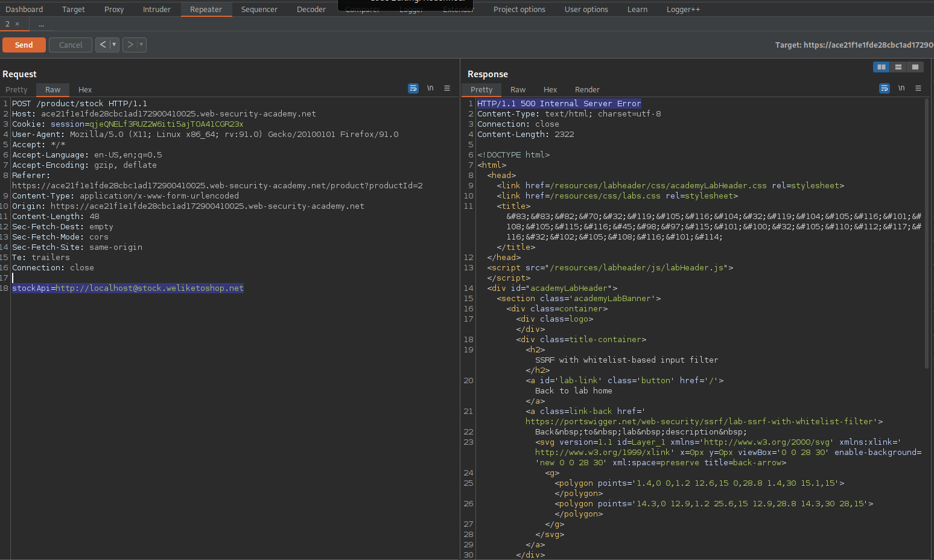934x560 pixels.
Task: Click 'SSRF with whitelist-based input filter' text
Action: [x=627, y=360]
